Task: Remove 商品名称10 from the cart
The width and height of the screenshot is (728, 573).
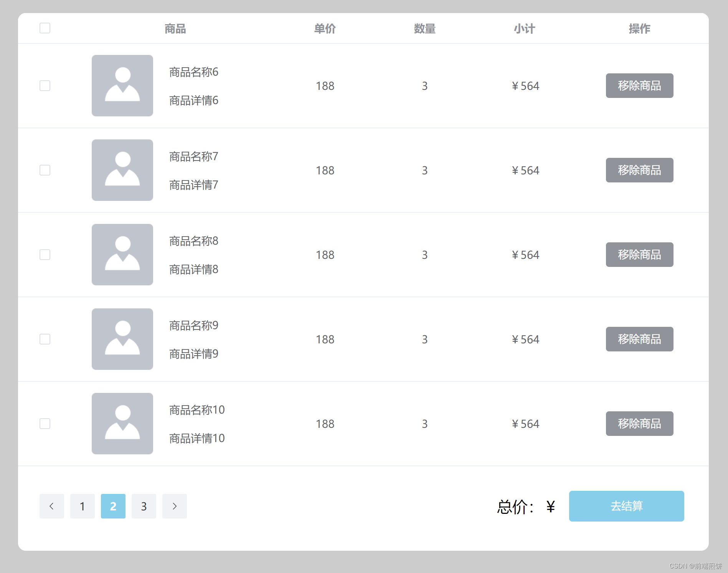Action: pos(639,424)
